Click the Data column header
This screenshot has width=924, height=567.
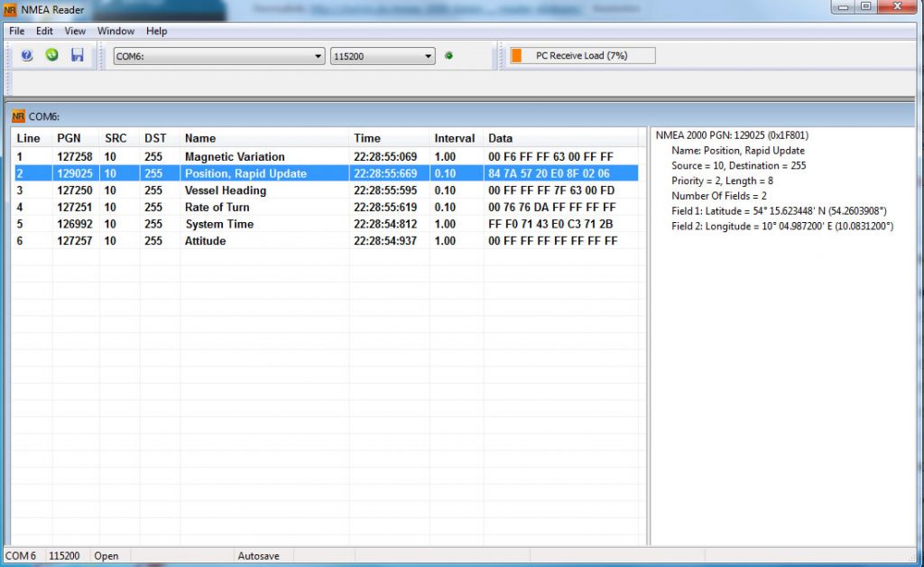[x=560, y=138]
